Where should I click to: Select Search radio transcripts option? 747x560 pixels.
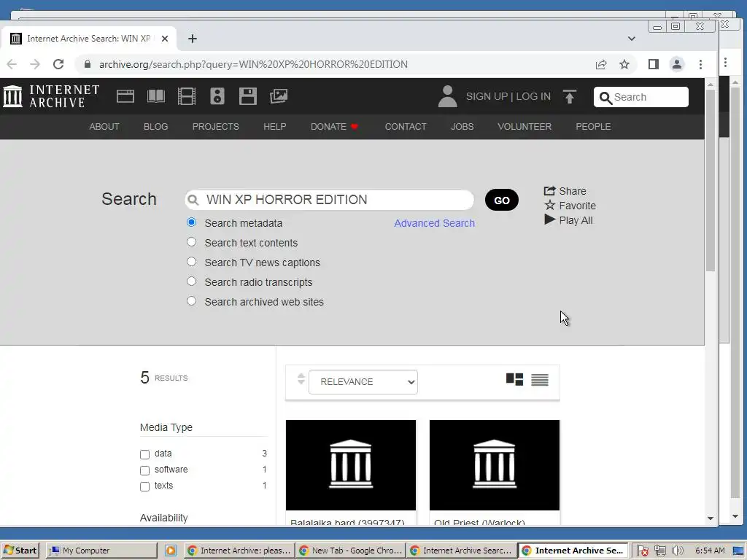click(x=192, y=281)
